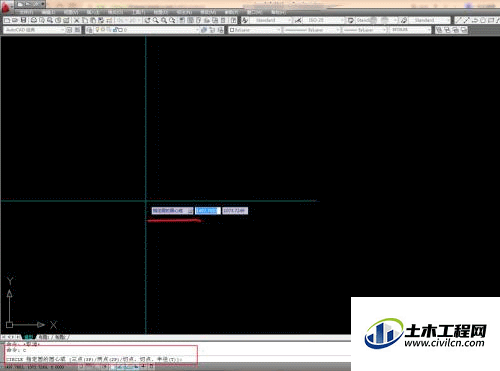Click Make Object's Layer Current icon

point(203,30)
